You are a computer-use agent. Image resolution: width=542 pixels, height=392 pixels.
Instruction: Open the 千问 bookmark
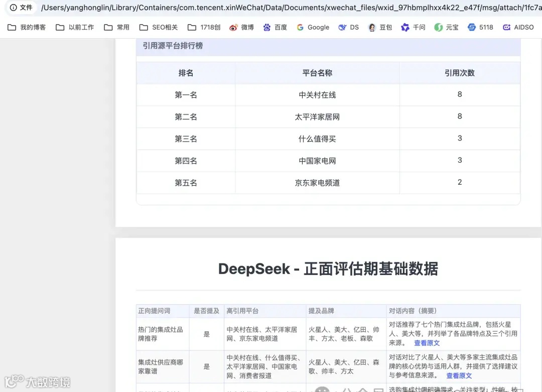(x=414, y=27)
